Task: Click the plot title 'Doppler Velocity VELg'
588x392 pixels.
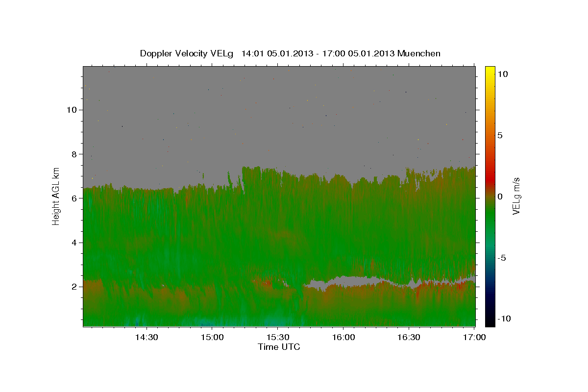Action: [187, 53]
